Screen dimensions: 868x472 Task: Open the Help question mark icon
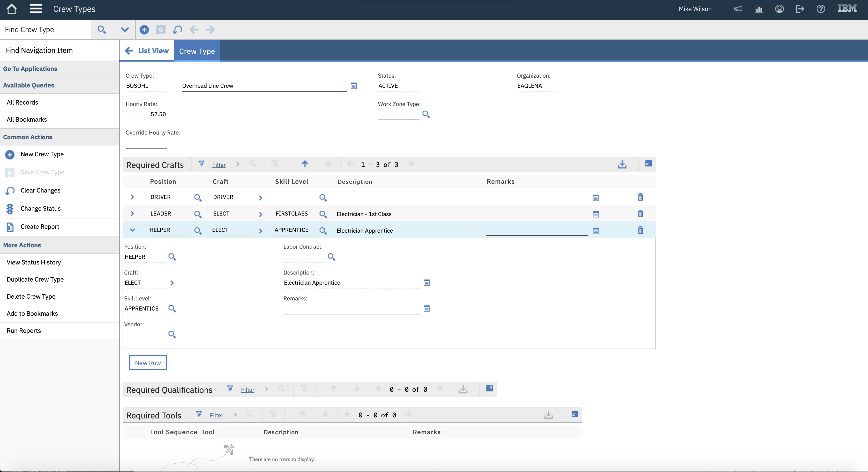pos(821,9)
